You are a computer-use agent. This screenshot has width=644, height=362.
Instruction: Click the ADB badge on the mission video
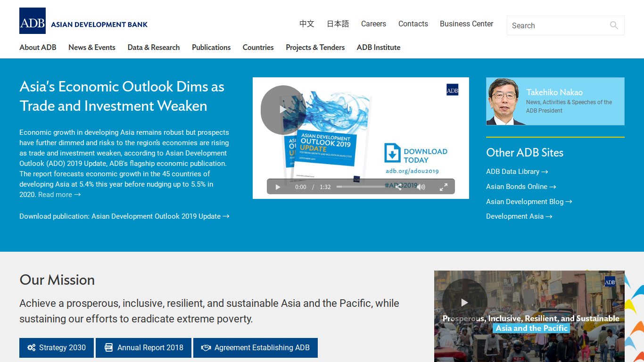pos(610,281)
